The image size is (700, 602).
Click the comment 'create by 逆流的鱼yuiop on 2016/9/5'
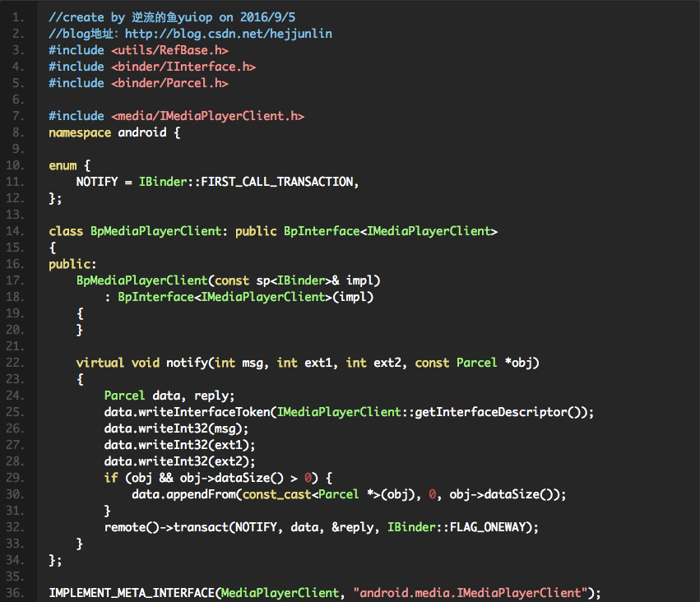pos(172,17)
